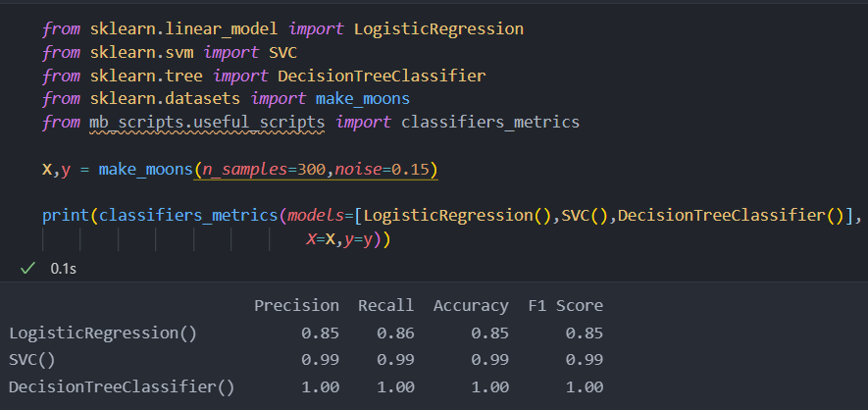Click the Precision column header in output

click(x=296, y=305)
